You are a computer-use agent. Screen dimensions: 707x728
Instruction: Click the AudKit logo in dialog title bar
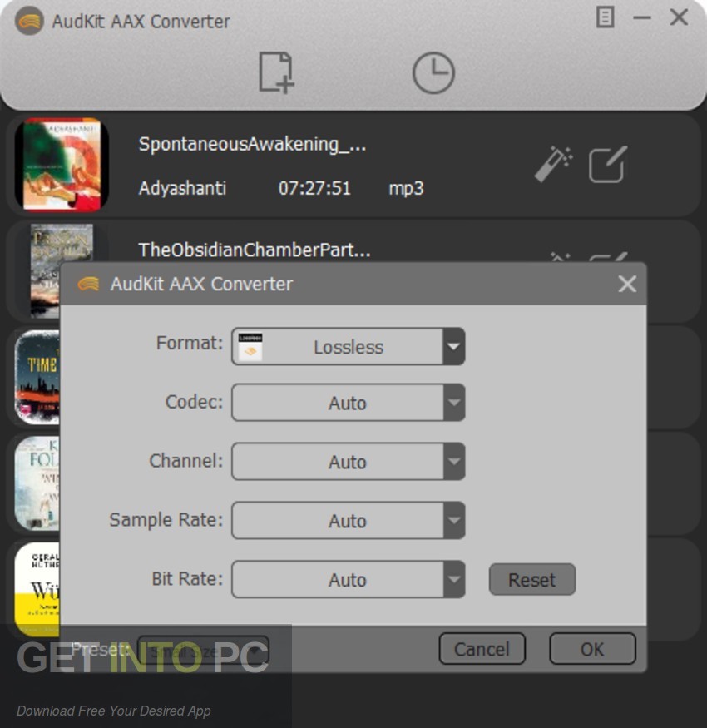point(89,284)
